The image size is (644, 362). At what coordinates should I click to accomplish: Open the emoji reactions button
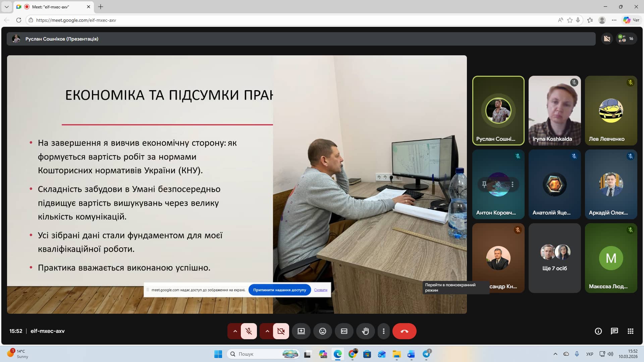[322, 331]
